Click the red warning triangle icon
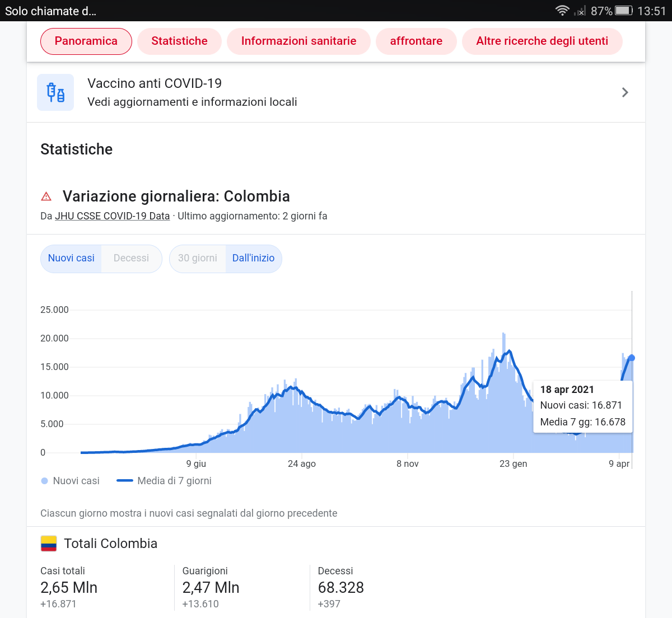 (46, 196)
